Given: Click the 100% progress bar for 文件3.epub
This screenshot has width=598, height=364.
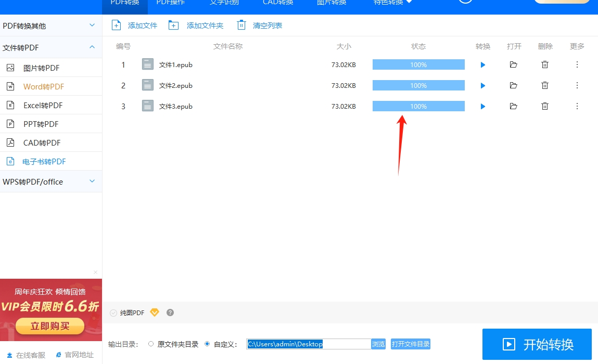Looking at the screenshot, I should pyautogui.click(x=418, y=106).
